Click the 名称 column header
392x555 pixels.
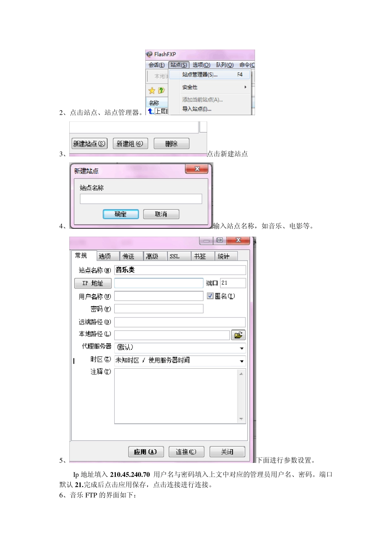[x=157, y=103]
